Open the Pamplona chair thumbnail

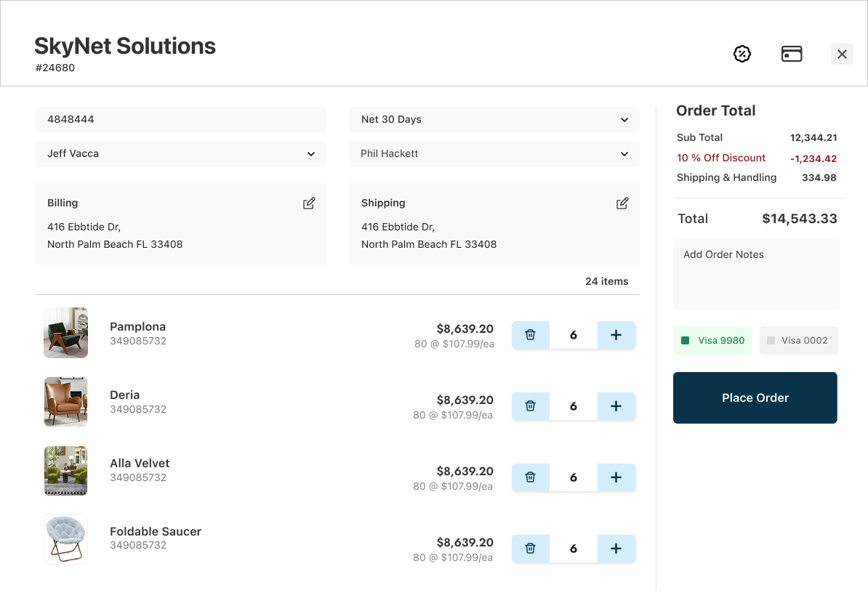(x=66, y=333)
